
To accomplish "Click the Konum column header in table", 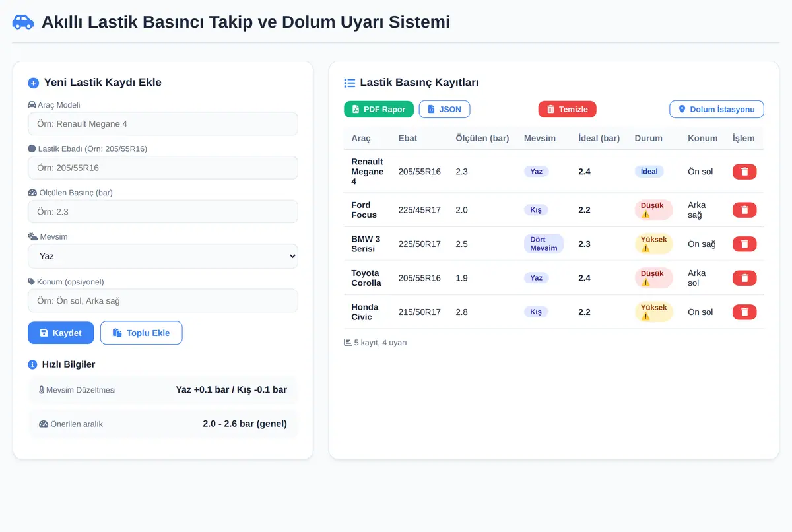I will point(702,138).
